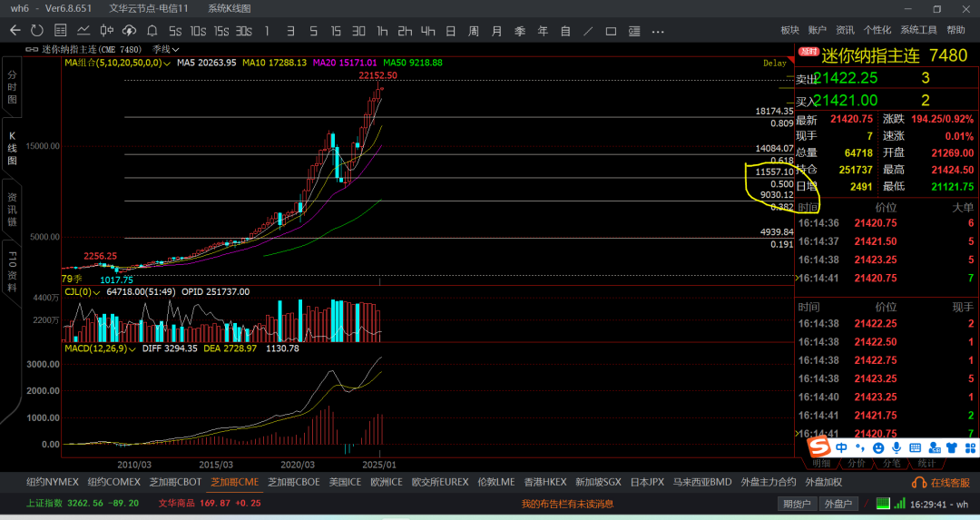The height and width of the screenshot is (520, 980).
Task: Switch to the 分时图 side tab
Action: point(12,87)
